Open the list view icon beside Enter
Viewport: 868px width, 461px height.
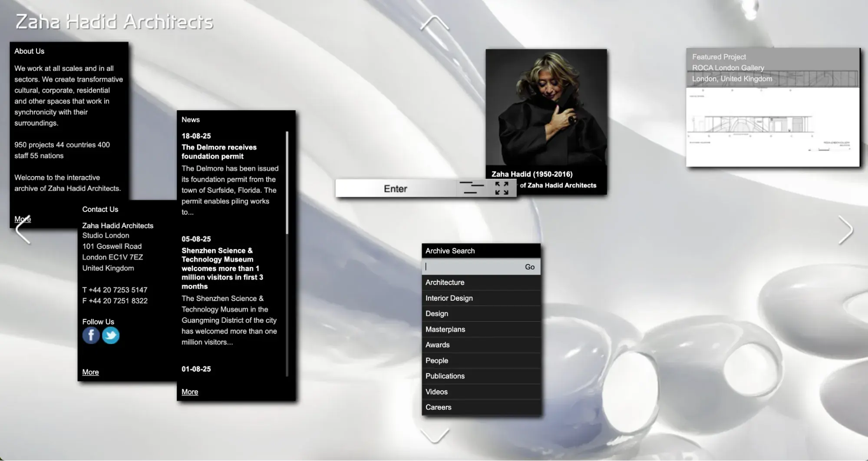[x=472, y=188]
